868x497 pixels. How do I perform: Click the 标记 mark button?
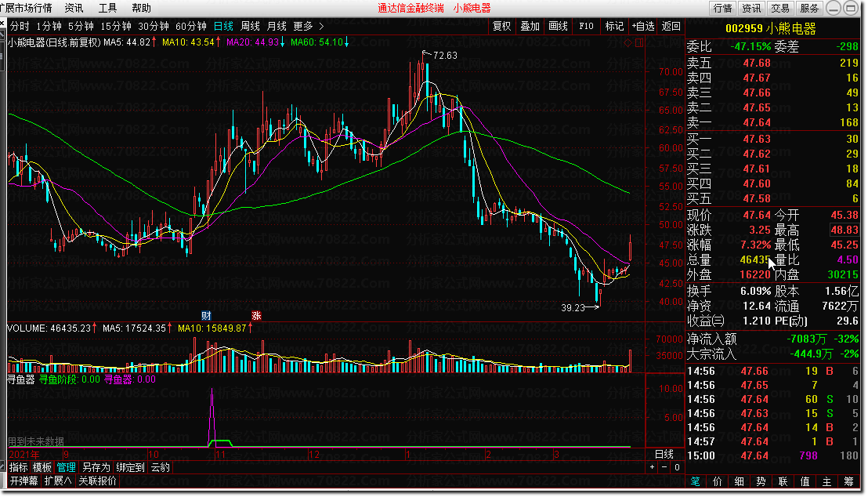pos(614,26)
